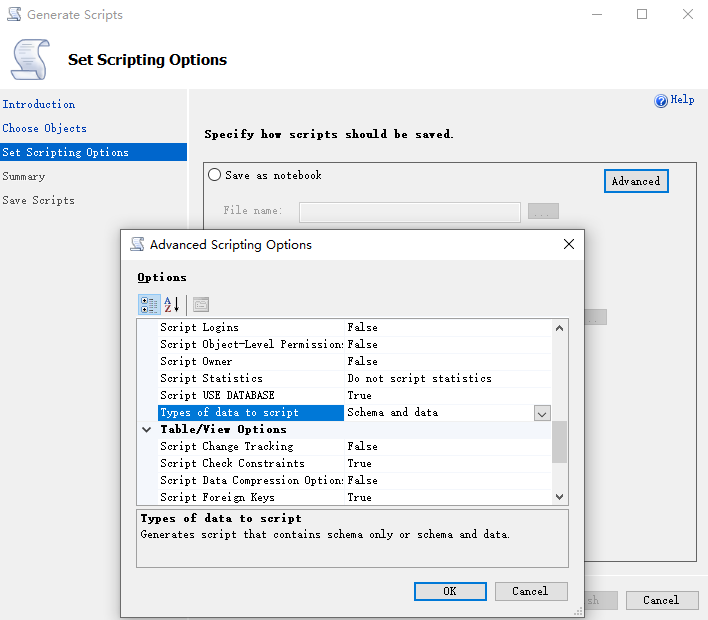The width and height of the screenshot is (708, 620).
Task: Click the Generate Scripts title bar icon
Action: (14, 14)
